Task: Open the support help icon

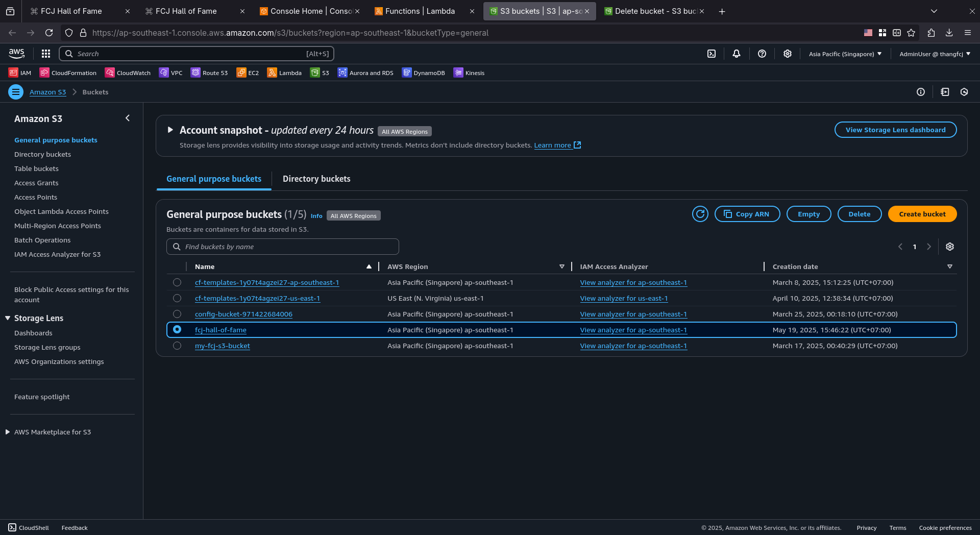Action: pyautogui.click(x=762, y=54)
